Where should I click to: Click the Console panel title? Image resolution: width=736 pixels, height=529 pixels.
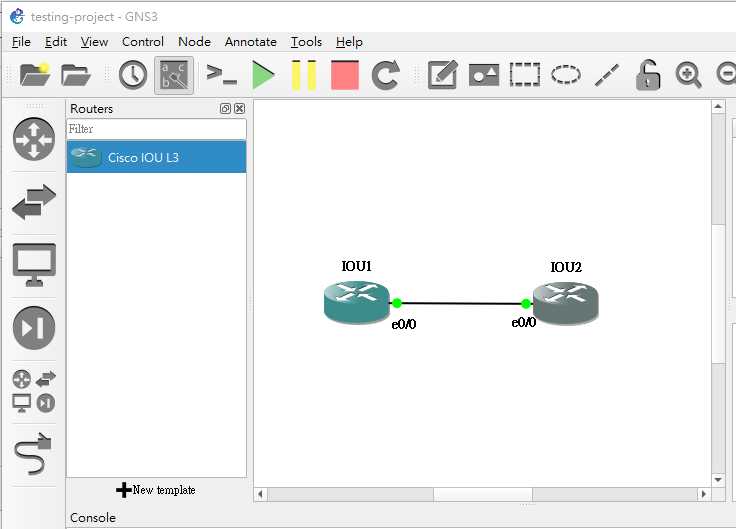pos(93,518)
